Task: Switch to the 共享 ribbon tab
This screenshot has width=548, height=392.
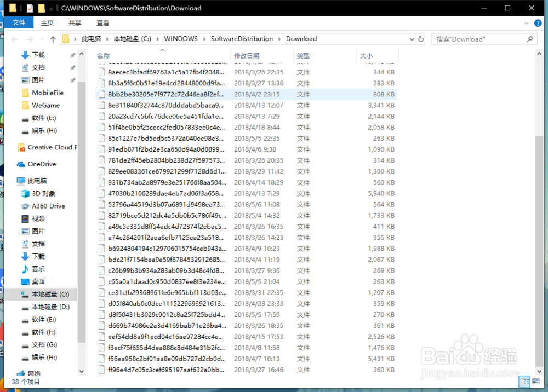Action: point(75,23)
